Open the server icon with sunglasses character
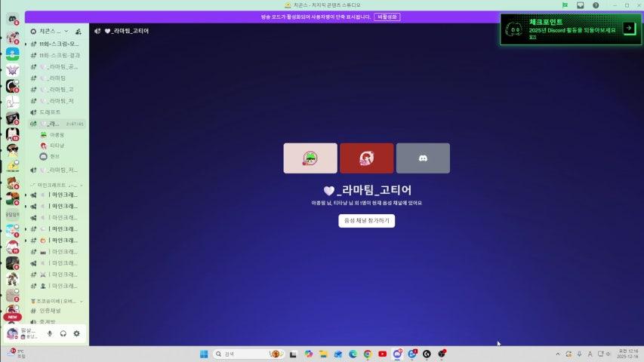This screenshot has height=362, width=644. 12,150
